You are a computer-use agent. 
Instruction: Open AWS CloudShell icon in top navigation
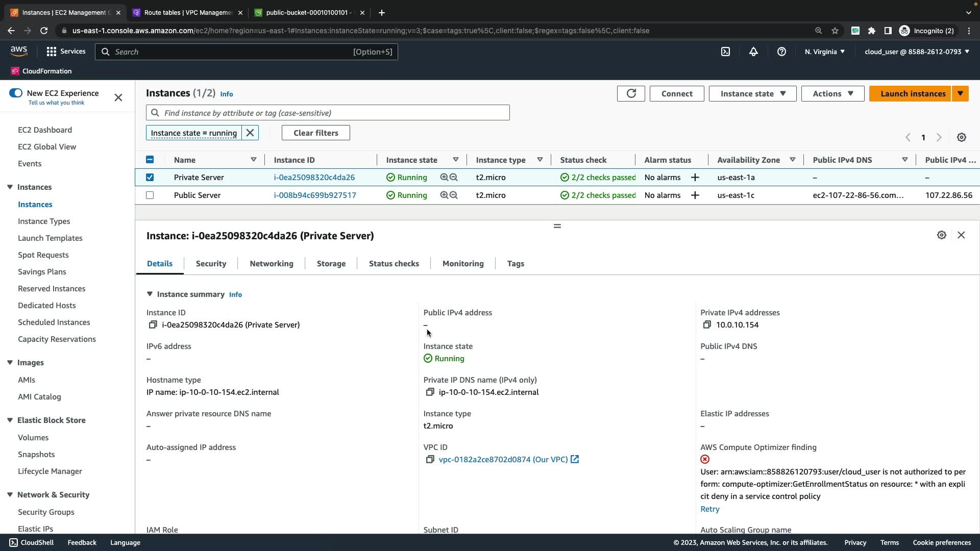pyautogui.click(x=725, y=52)
